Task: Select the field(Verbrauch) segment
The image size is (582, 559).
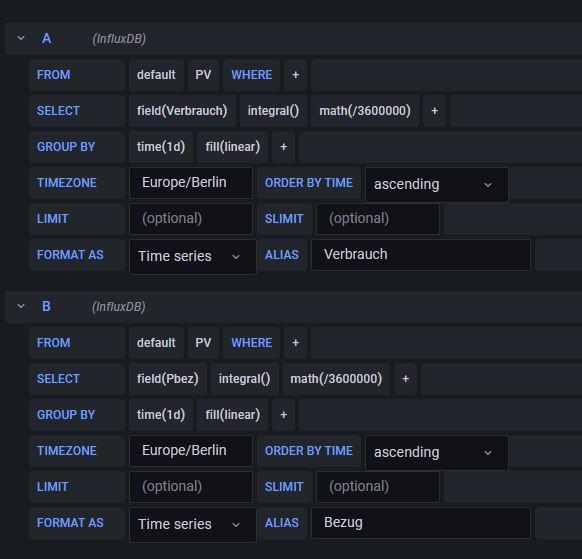Action: pyautogui.click(x=182, y=111)
